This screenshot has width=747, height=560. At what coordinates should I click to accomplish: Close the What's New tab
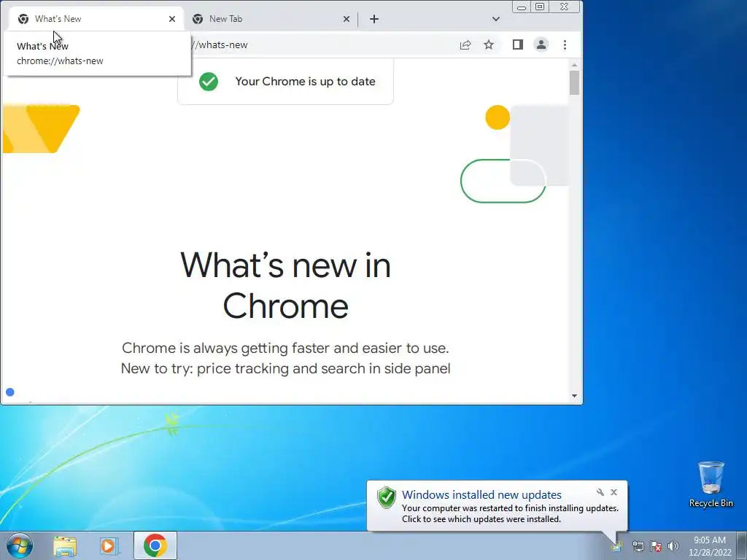tap(172, 19)
